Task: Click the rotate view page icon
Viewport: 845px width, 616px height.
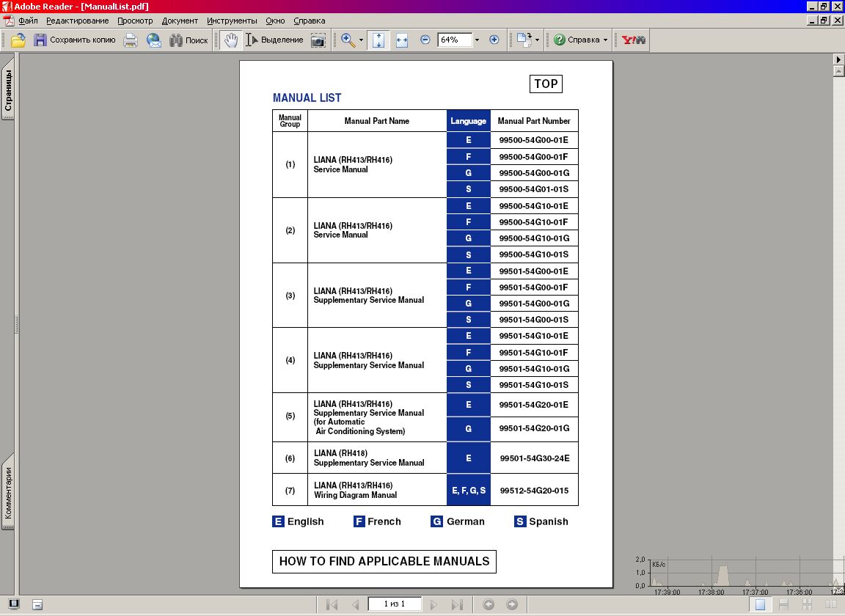Action: click(x=524, y=40)
